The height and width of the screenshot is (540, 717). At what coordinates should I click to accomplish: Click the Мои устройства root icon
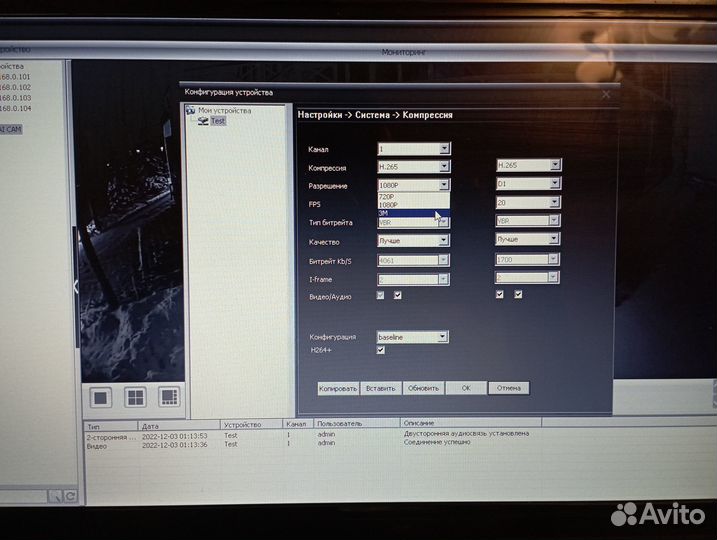pos(192,110)
